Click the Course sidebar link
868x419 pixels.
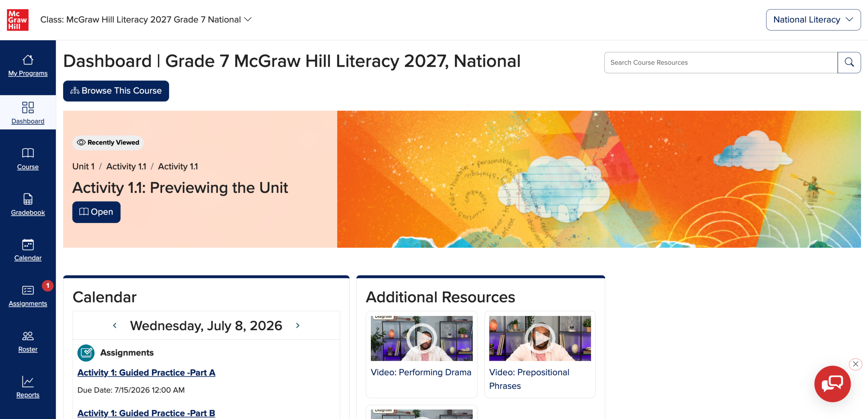pyautogui.click(x=28, y=167)
